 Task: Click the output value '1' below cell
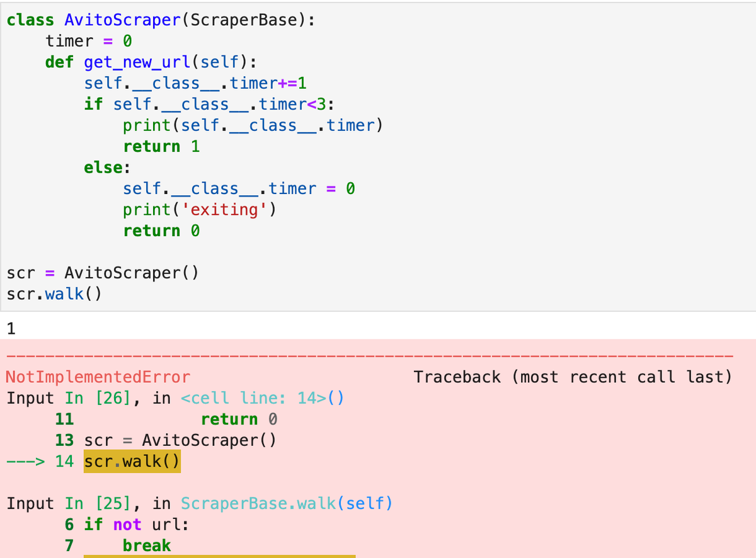[x=11, y=328]
